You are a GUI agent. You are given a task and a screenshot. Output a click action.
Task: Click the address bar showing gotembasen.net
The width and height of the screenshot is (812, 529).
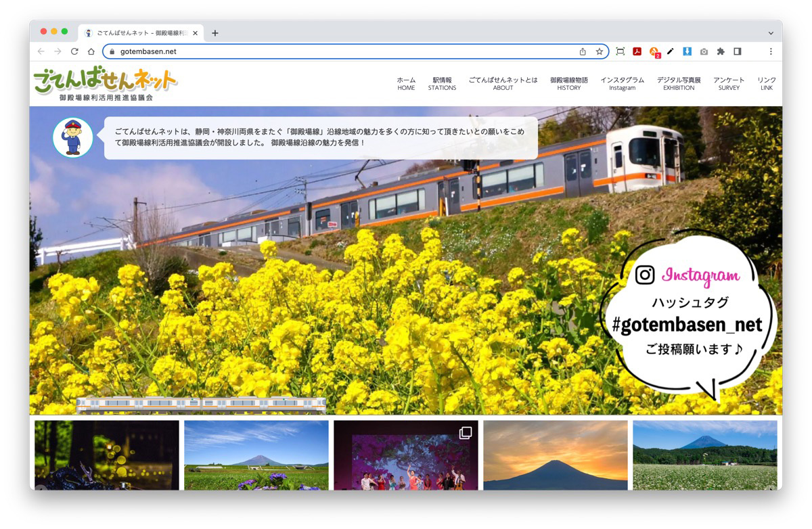click(x=338, y=51)
